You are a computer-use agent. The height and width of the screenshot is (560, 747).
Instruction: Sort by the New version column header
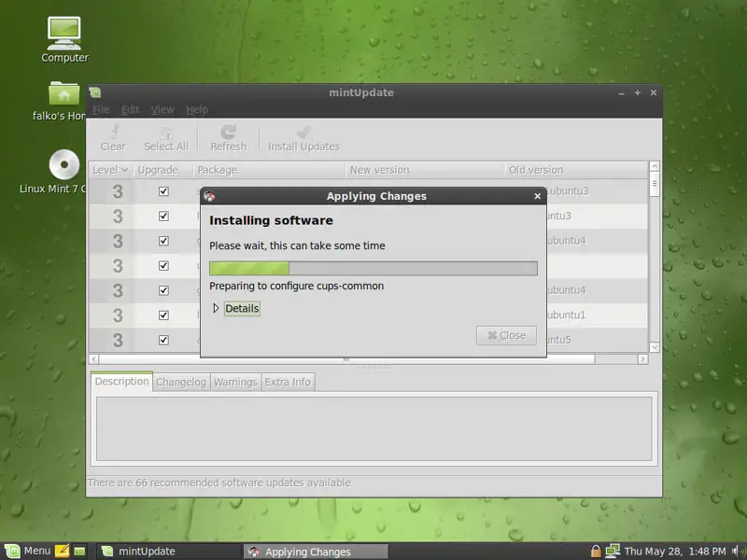pyautogui.click(x=425, y=170)
